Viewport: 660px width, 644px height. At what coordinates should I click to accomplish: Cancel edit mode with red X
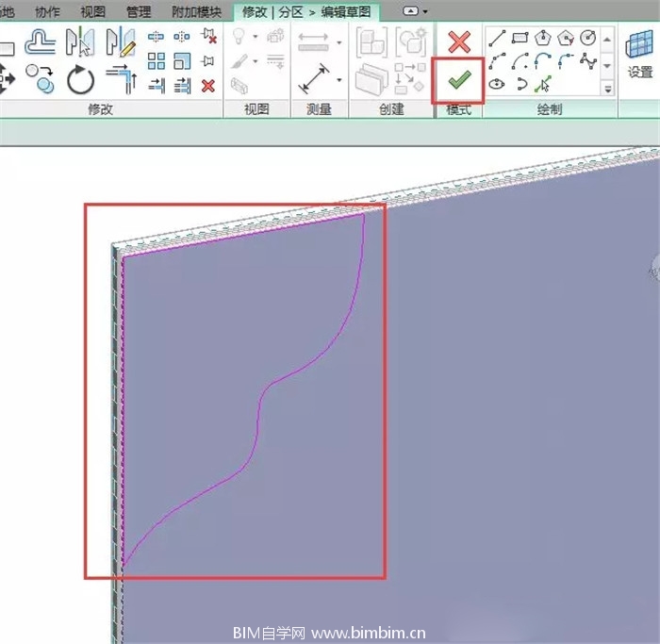pos(459,42)
